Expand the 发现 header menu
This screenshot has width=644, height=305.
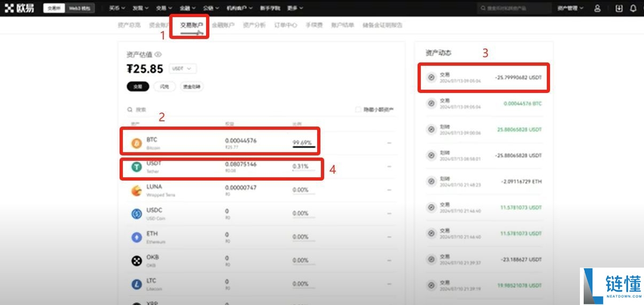[140, 9]
